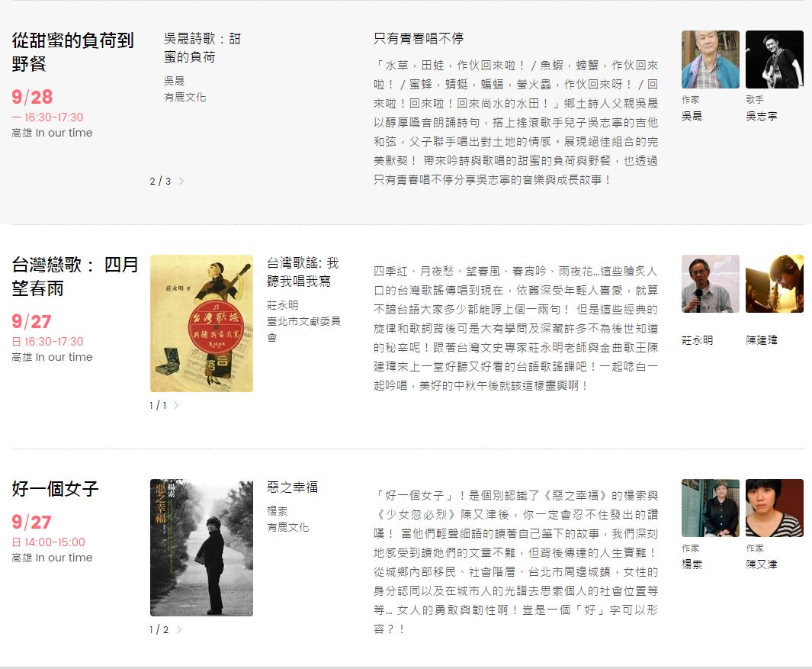Click heading 只有青春唱不停

click(419, 38)
